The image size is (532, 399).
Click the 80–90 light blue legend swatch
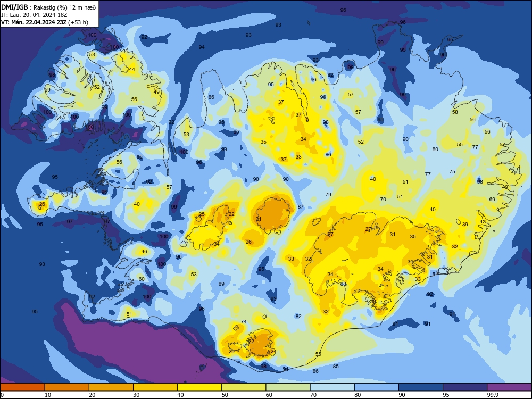pyautogui.click(x=377, y=387)
